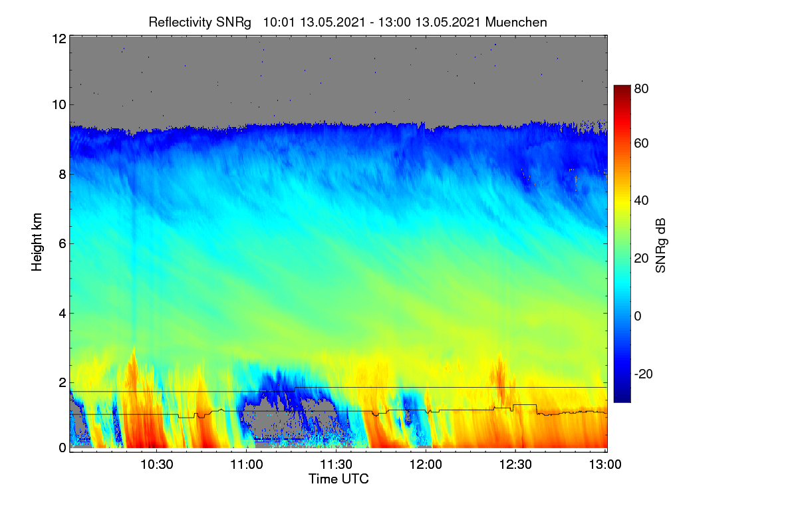Click the colorbar tick label '0'
Viewport: 798px width, 532px height.
click(638, 316)
